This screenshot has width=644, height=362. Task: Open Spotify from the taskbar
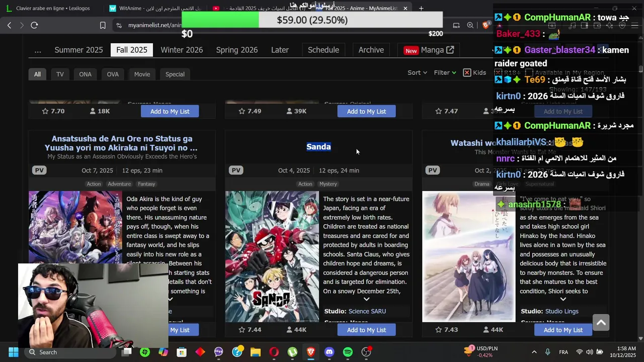pyautogui.click(x=348, y=352)
